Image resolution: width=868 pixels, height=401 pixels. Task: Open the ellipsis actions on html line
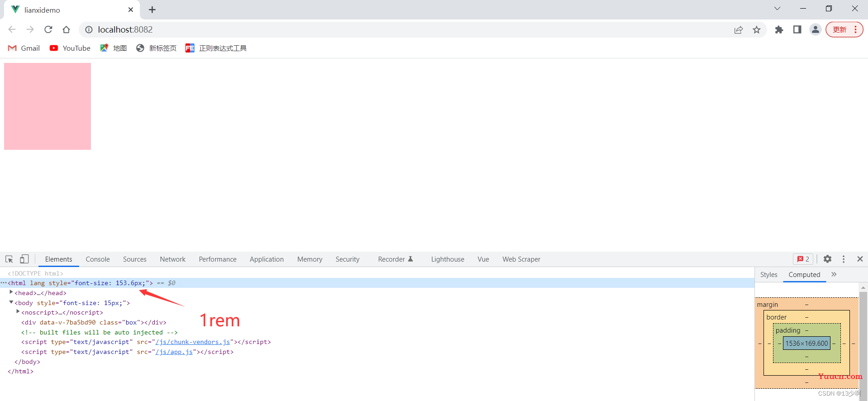[x=4, y=283]
